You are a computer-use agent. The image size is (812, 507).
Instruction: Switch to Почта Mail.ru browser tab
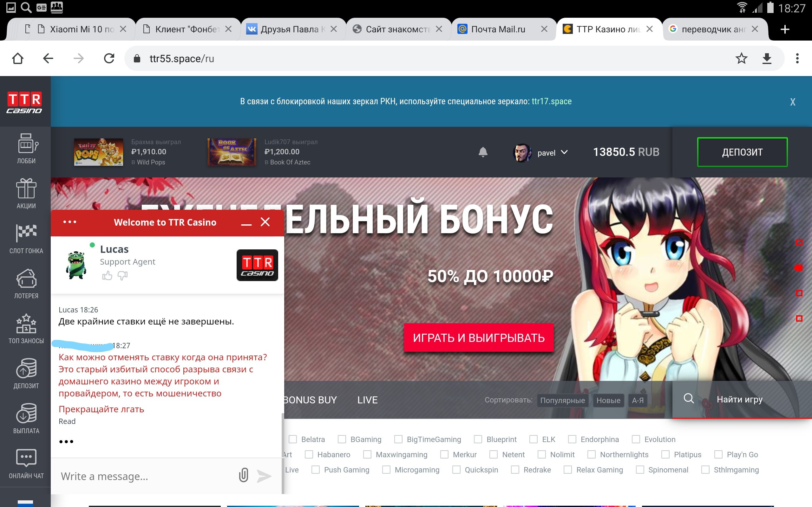tap(498, 29)
